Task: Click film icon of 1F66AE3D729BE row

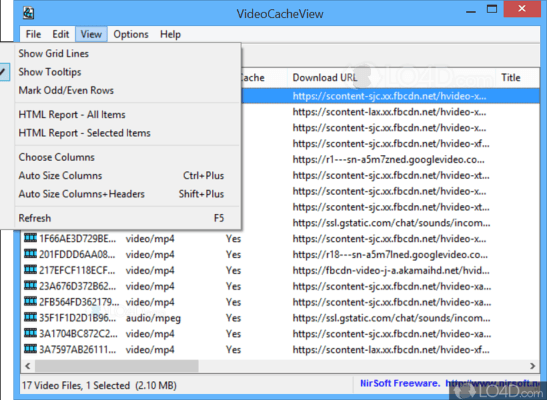Action: coord(30,238)
